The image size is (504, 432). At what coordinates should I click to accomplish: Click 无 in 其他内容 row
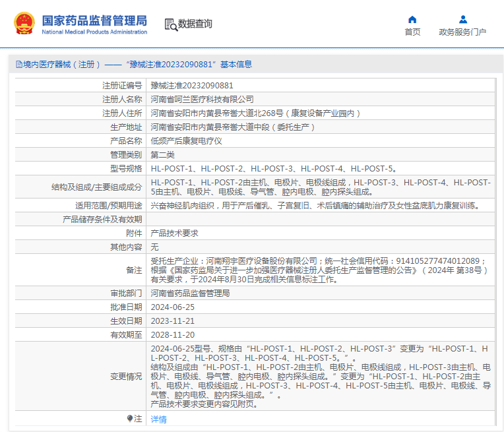pyautogui.click(x=154, y=247)
